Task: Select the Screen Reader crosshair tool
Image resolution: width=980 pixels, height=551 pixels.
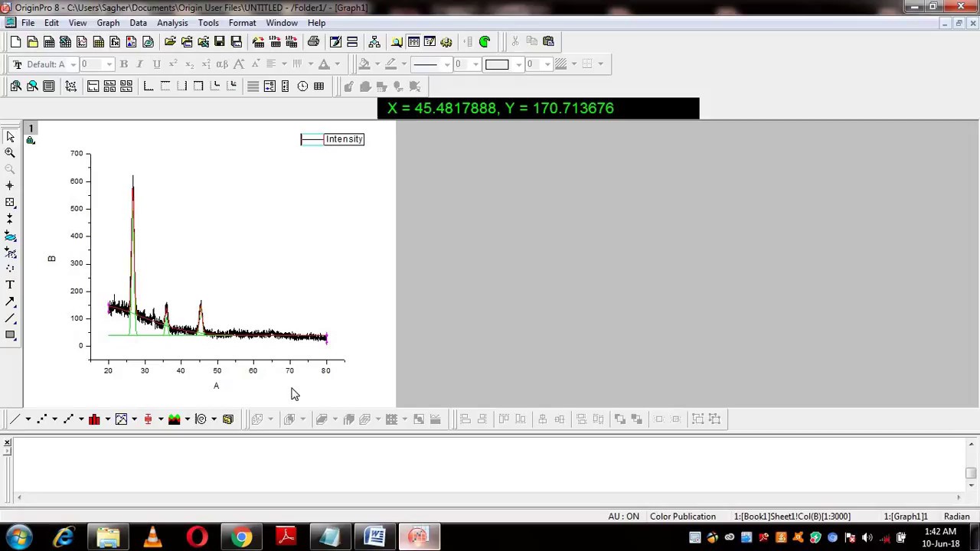Action: 10,186
